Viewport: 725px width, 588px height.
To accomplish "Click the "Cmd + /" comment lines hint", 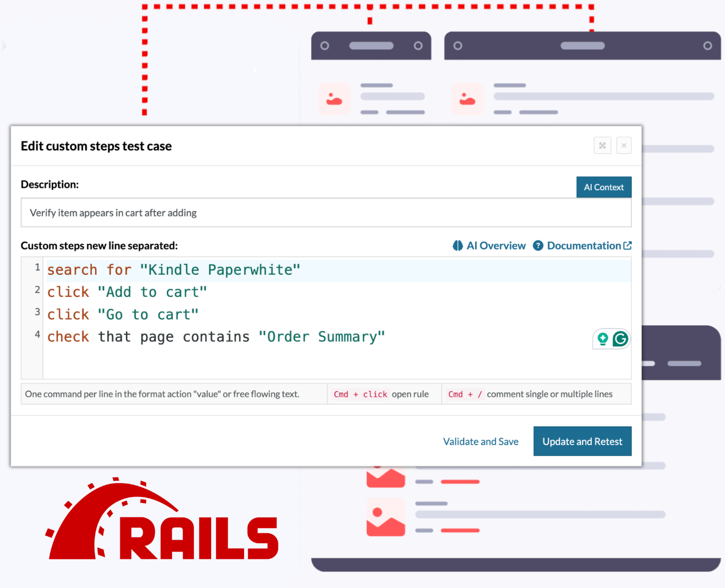I will 530,394.
